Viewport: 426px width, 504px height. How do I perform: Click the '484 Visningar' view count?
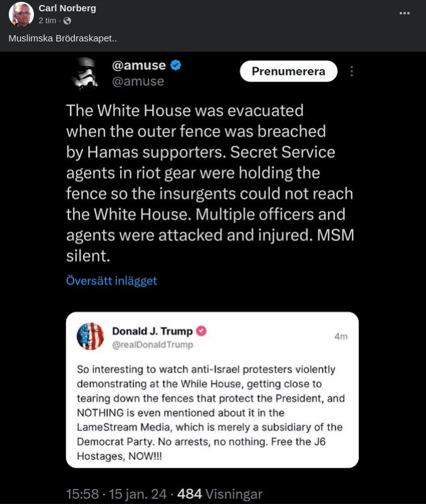pyautogui.click(x=219, y=494)
